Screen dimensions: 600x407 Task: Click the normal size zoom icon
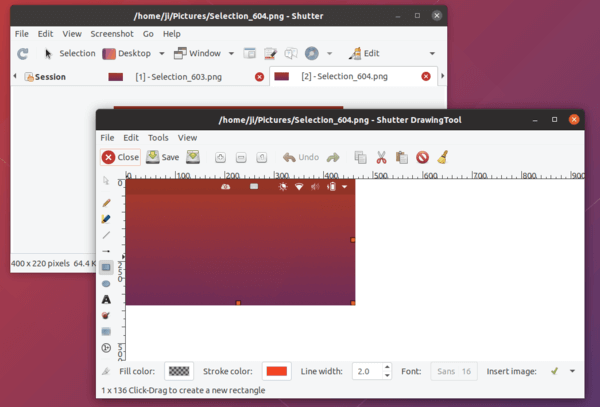[x=262, y=158]
